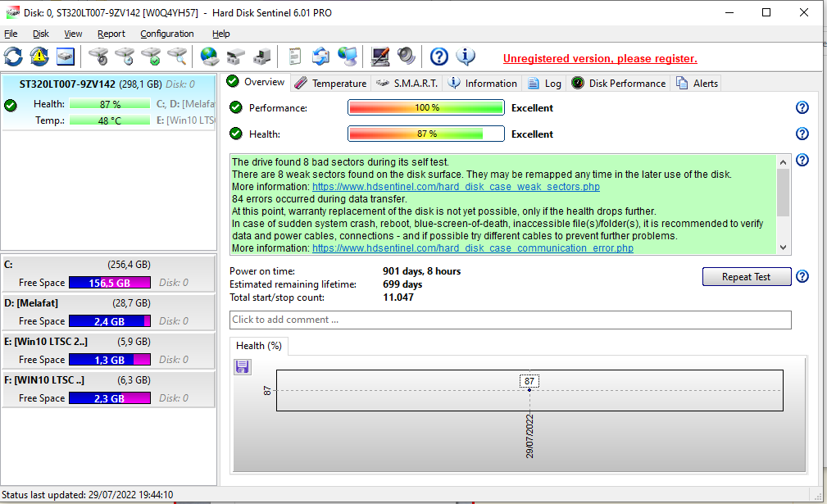Click the send report by e-mail icon
Image resolution: width=827 pixels, height=504 pixels.
[320, 57]
